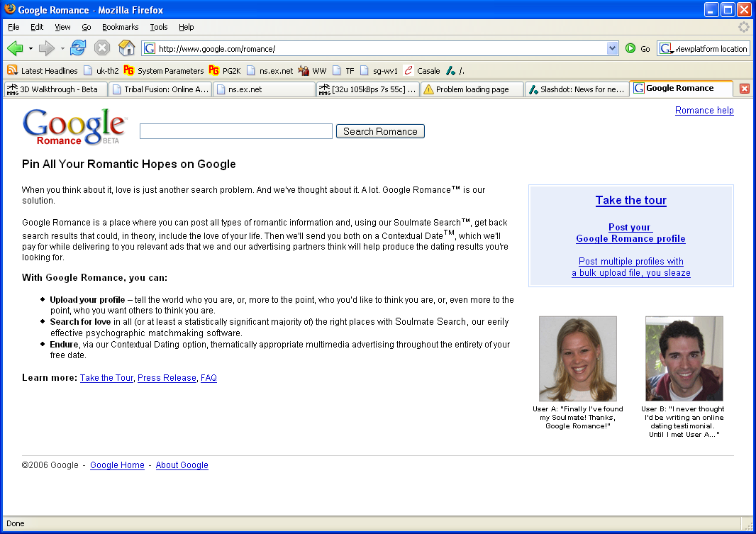Click the Firefox activity throbber icon

744,27
